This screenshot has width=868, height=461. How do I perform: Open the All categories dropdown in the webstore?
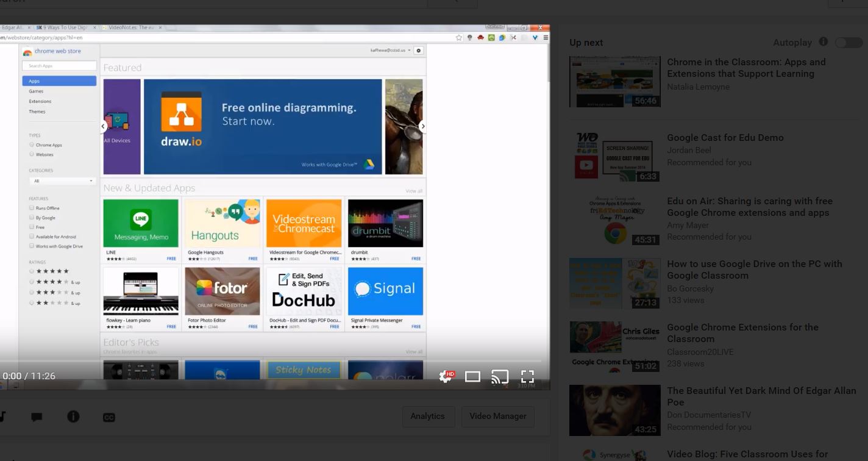pos(63,180)
